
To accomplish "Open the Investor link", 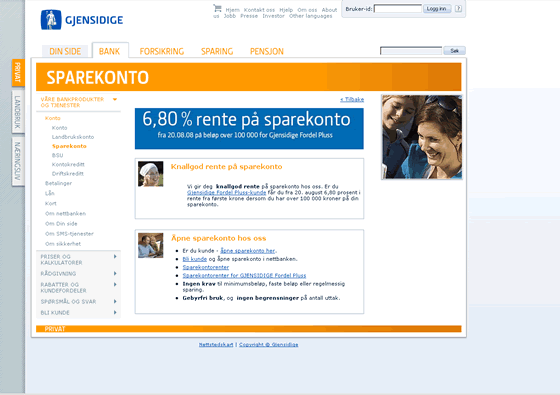I will click(x=273, y=16).
